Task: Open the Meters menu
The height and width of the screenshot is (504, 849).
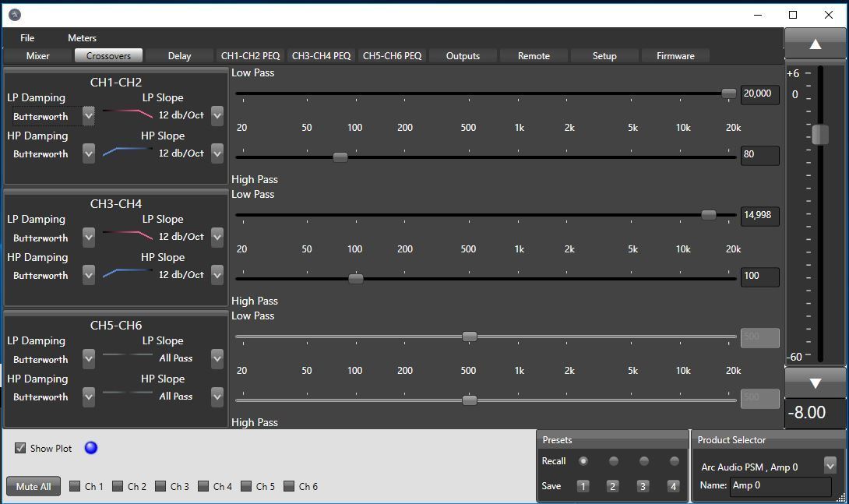Action: point(82,37)
